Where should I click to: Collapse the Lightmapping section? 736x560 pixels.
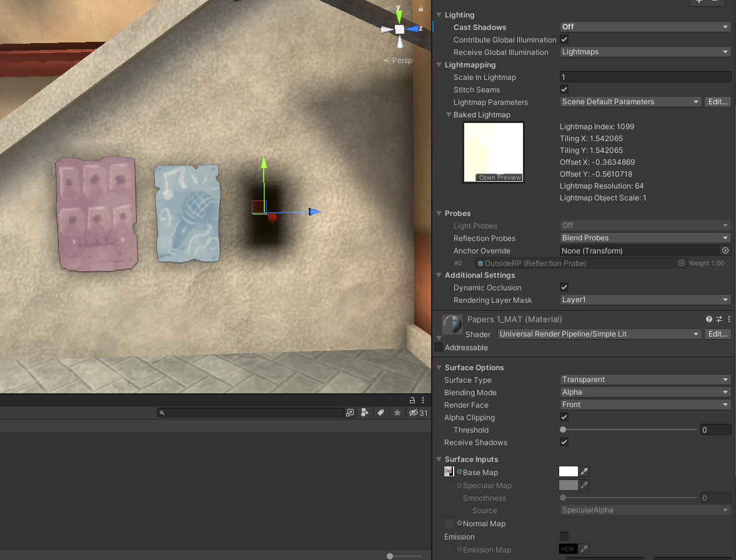click(439, 64)
